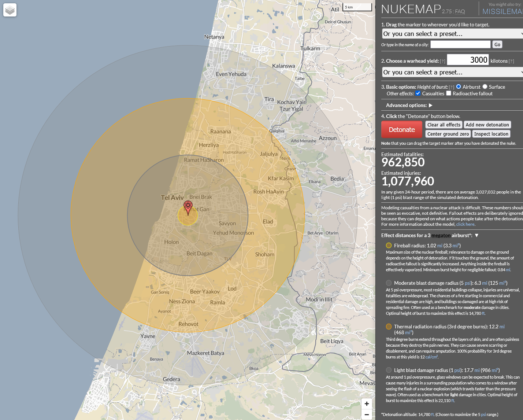Click the 'Tulkarm' map label
Image resolution: width=523 pixels, height=420 pixels.
click(310, 48)
